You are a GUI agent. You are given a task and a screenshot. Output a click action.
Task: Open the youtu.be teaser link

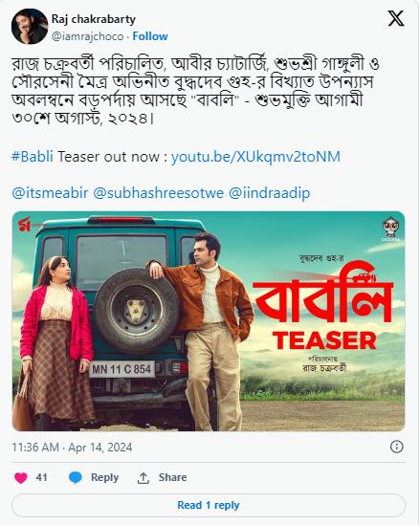click(x=255, y=157)
